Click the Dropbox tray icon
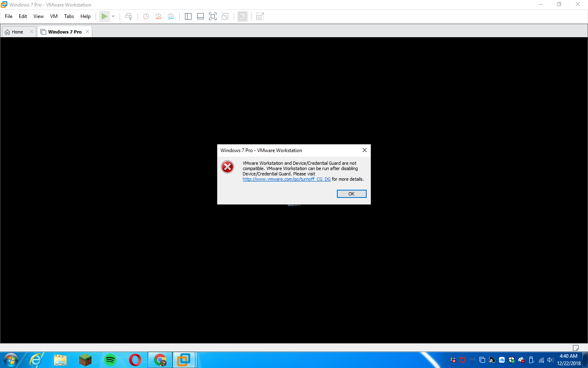The height and width of the screenshot is (368, 588). pos(453,360)
